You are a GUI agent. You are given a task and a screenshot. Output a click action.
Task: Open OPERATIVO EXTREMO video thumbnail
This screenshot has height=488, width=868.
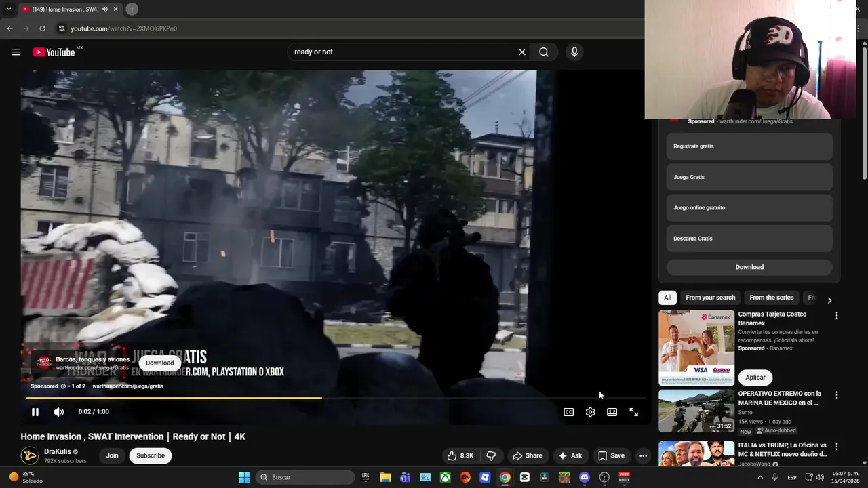pos(696,411)
